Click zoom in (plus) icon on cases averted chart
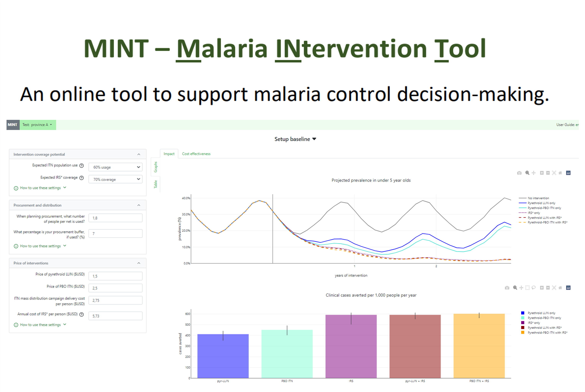Screen dimensions: 585x392 542,288
